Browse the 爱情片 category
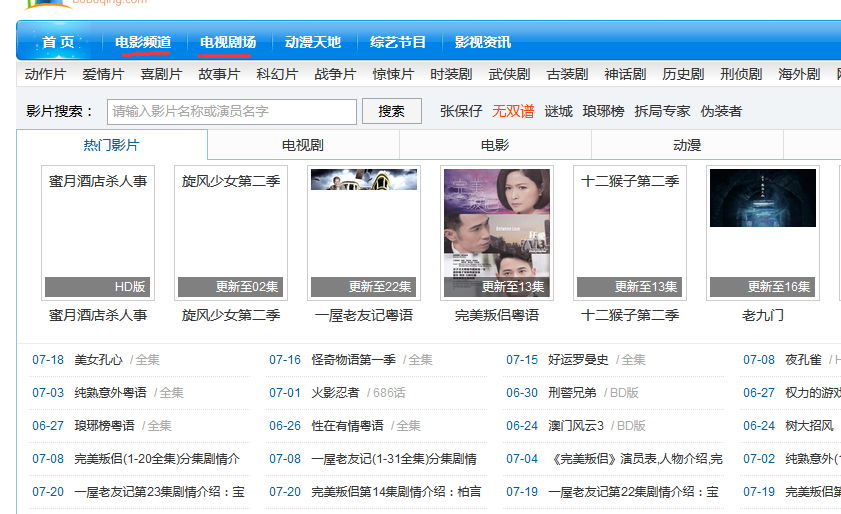The image size is (841, 514). (103, 74)
